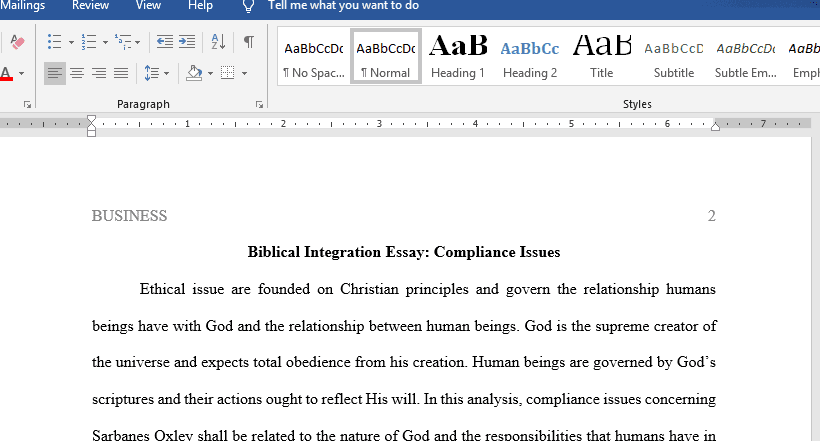The height and width of the screenshot is (441, 820).
Task: Click the left indent box marker on ruler
Action: pyautogui.click(x=92, y=133)
